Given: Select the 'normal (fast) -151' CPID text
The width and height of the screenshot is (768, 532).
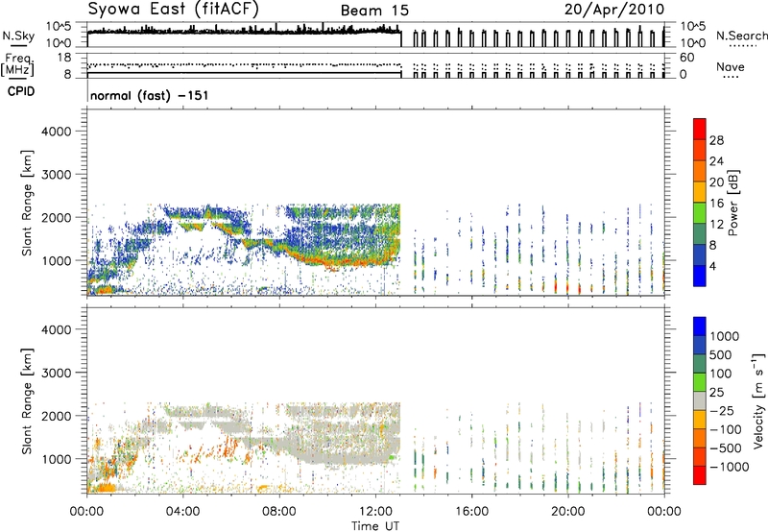Looking at the screenshot, I should coord(150,95).
